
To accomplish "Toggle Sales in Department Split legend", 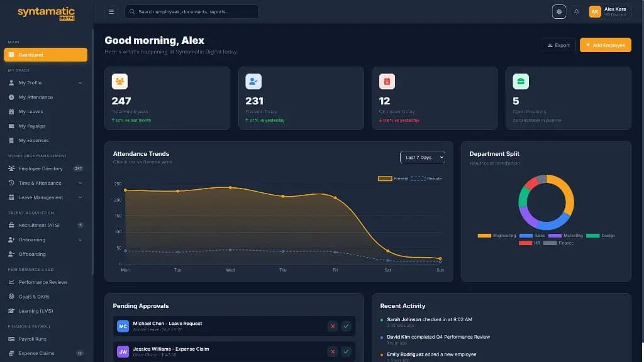I will tap(532, 236).
